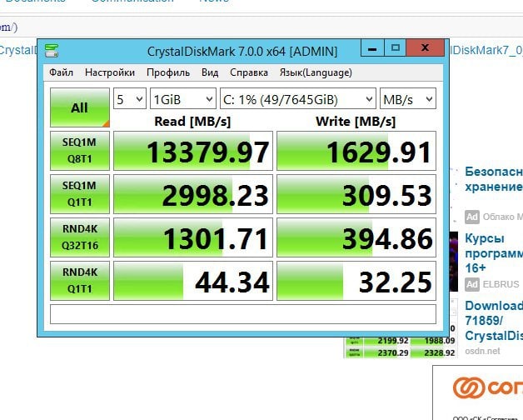Screen dimensions: 523x420
Task: Click the CrystalDiskMark app icon in title bar
Action: coord(52,50)
